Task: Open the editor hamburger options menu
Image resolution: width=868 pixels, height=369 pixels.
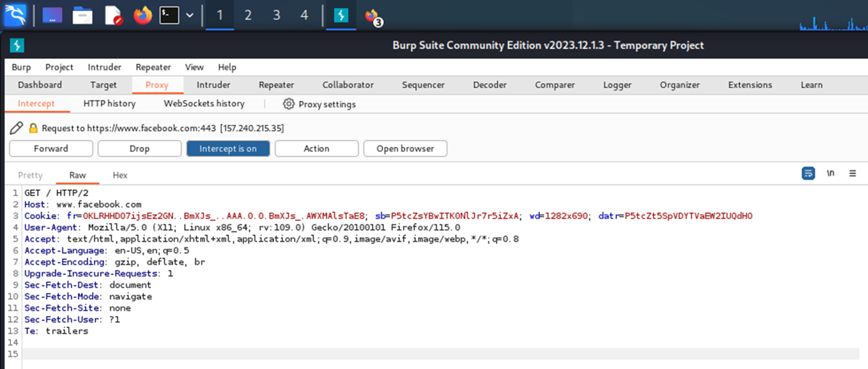Action: tap(852, 173)
